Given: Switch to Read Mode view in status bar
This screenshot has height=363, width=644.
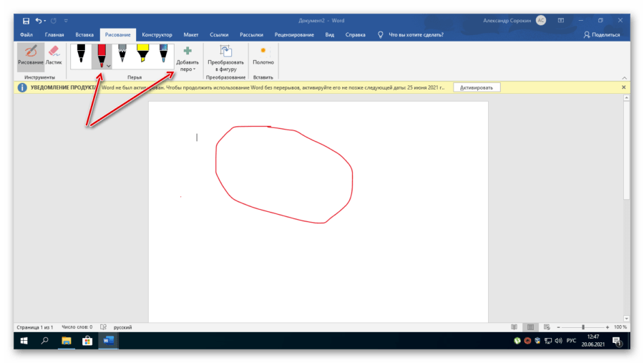Looking at the screenshot, I should 512,327.
